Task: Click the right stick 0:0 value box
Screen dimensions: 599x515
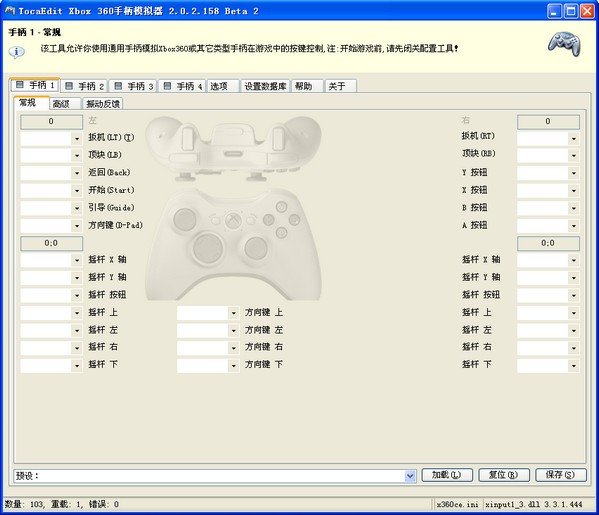Action: pyautogui.click(x=548, y=243)
